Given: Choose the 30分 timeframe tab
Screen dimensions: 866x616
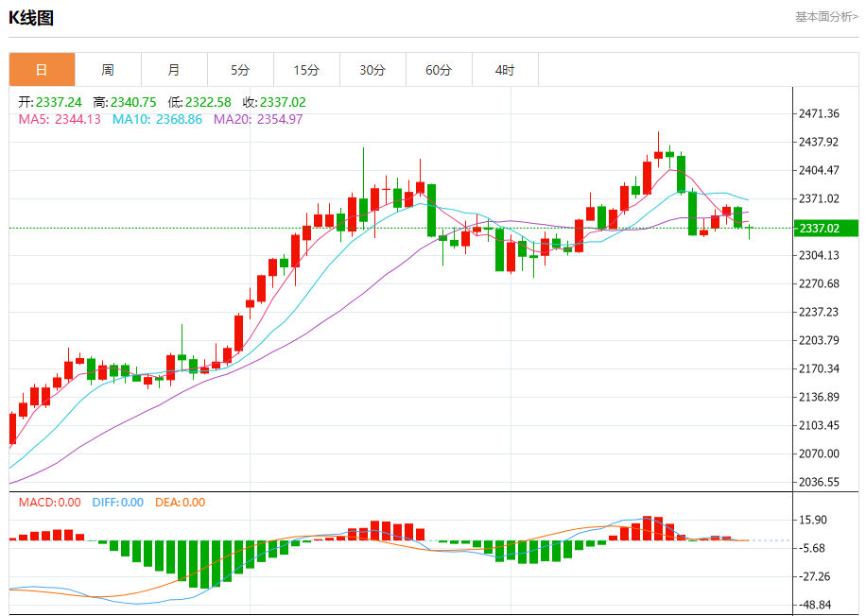Looking at the screenshot, I should [372, 70].
